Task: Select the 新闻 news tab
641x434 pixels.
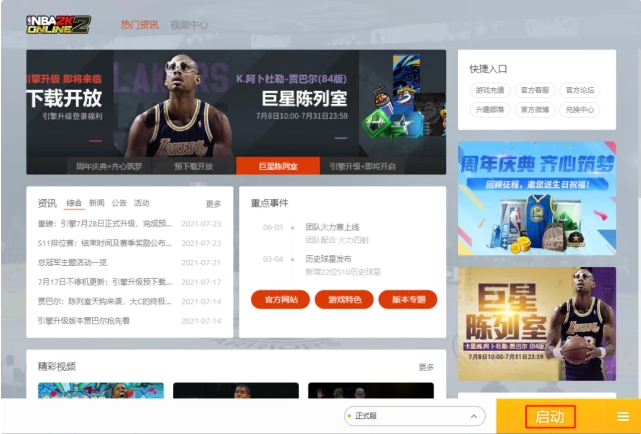Action: (97, 203)
